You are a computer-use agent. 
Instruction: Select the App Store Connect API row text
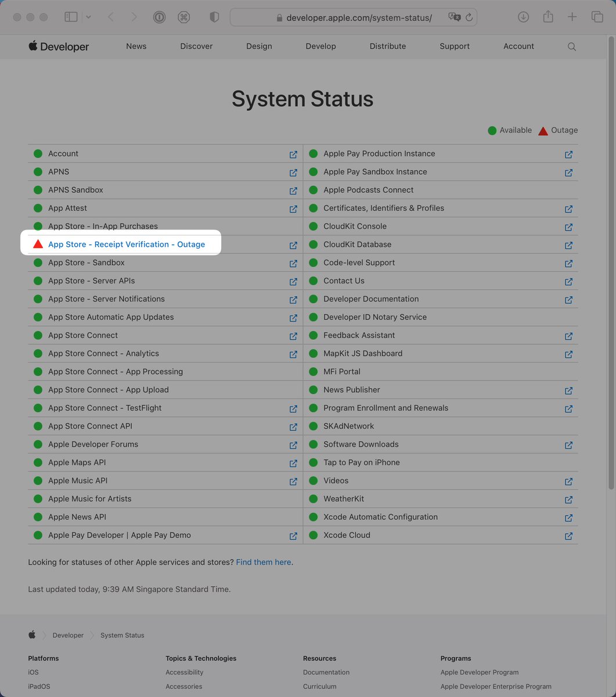click(90, 426)
